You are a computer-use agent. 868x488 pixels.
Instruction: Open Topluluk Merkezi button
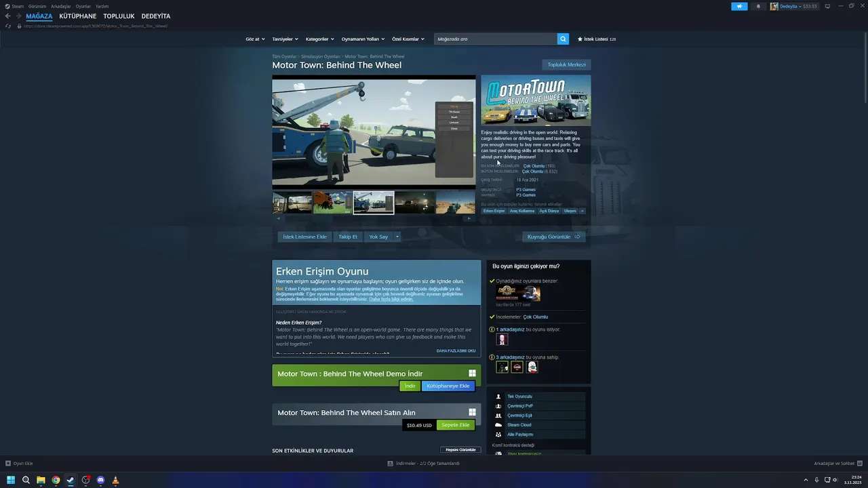[x=567, y=64]
